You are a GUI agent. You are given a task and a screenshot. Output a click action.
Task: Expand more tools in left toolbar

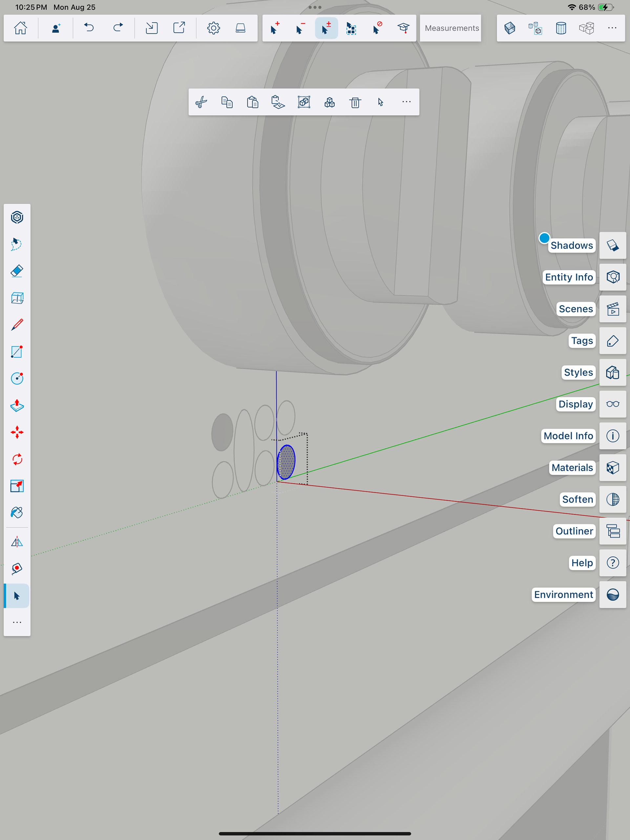17,622
